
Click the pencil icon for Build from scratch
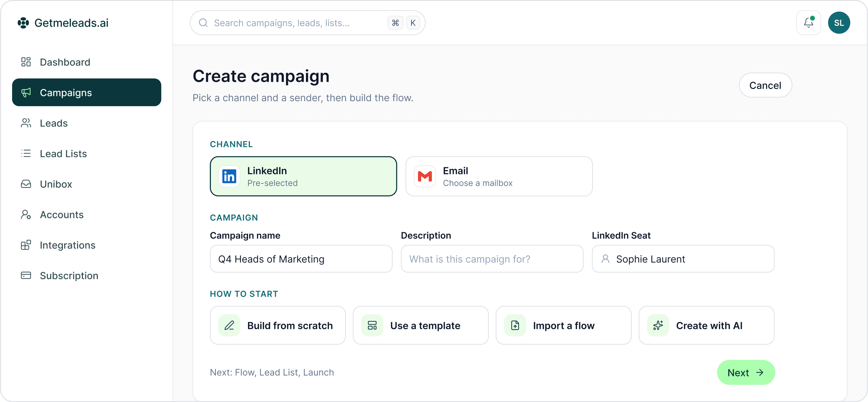[x=229, y=325]
